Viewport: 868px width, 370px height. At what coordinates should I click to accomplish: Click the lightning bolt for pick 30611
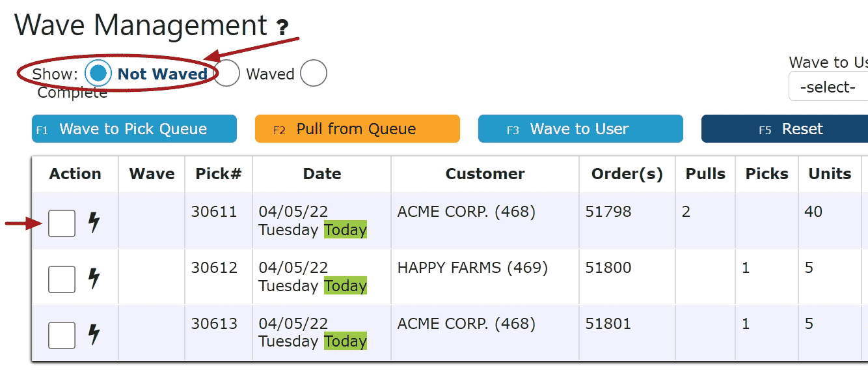pos(94,222)
